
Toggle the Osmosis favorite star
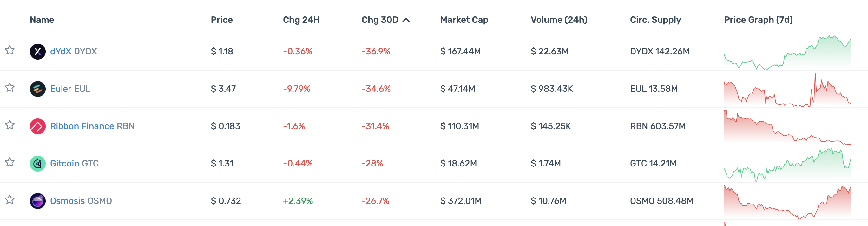click(x=10, y=200)
